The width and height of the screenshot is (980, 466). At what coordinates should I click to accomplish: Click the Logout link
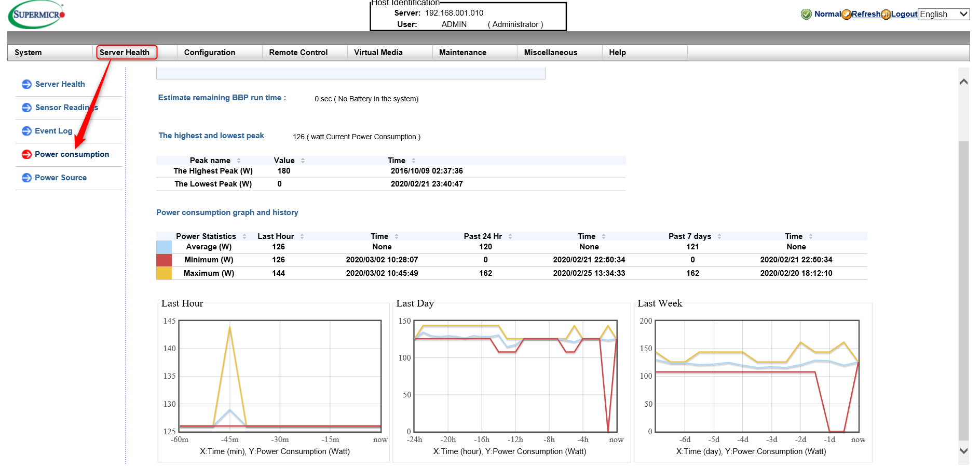click(904, 14)
